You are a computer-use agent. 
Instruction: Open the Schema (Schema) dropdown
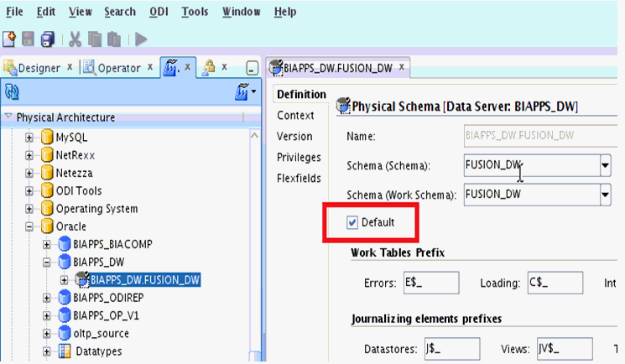pos(606,165)
